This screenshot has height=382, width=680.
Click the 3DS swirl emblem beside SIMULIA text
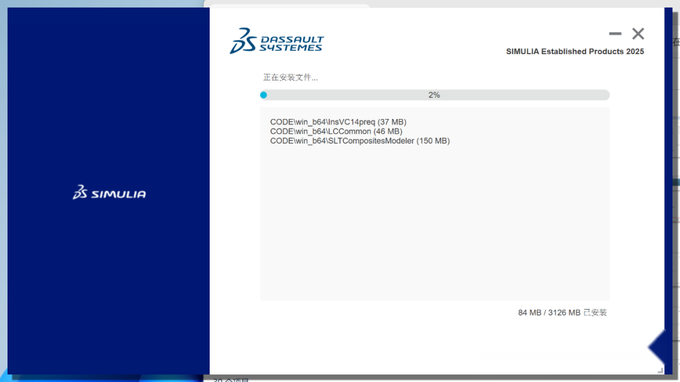point(80,192)
